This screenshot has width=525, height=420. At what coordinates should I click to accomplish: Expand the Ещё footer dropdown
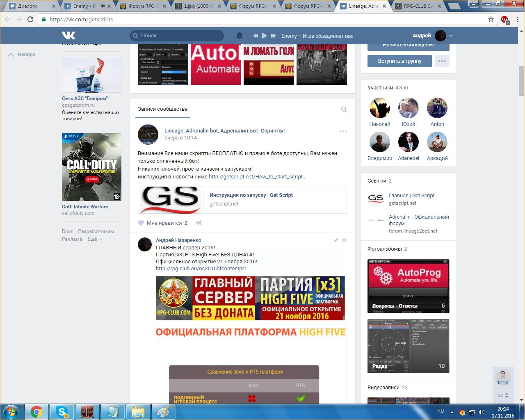(95, 239)
